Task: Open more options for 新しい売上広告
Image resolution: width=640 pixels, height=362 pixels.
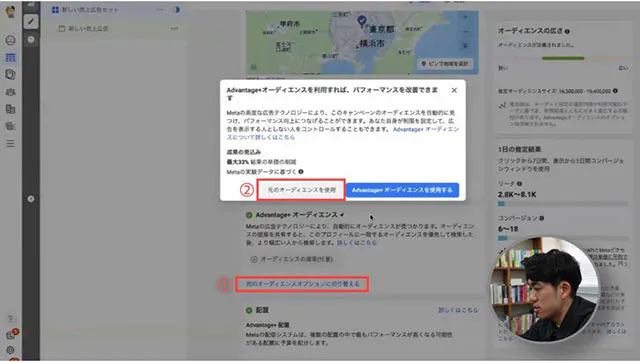Action: tap(175, 29)
